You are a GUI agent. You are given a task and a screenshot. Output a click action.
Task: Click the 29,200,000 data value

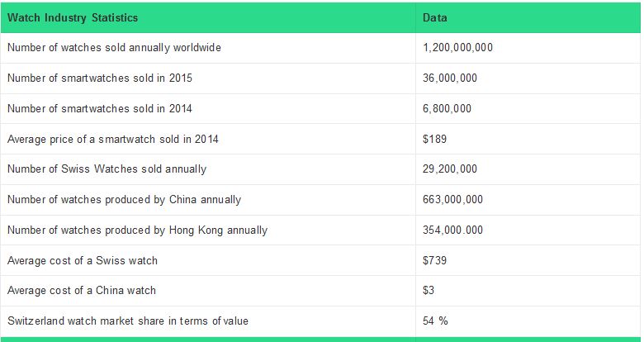click(449, 169)
